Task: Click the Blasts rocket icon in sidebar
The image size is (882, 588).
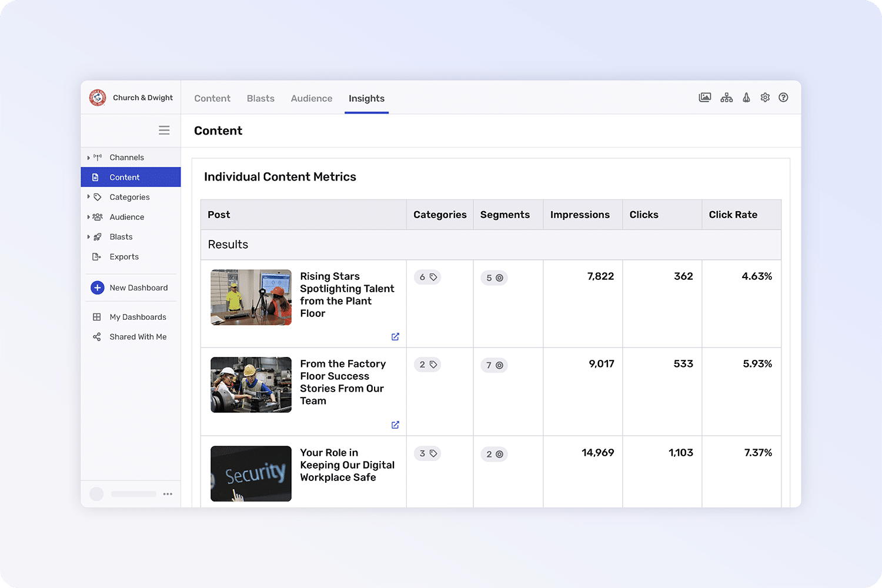Action: (x=98, y=237)
